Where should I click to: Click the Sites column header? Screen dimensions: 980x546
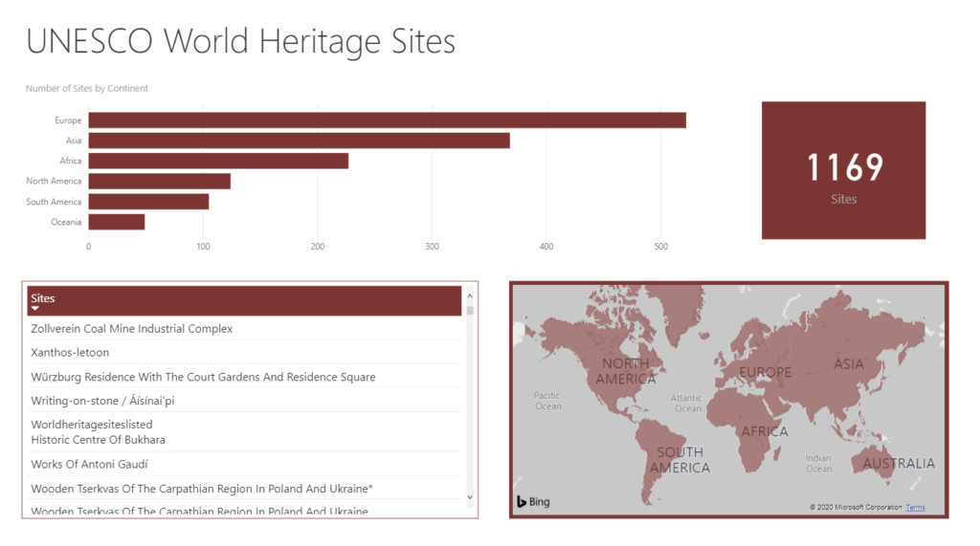244,301
